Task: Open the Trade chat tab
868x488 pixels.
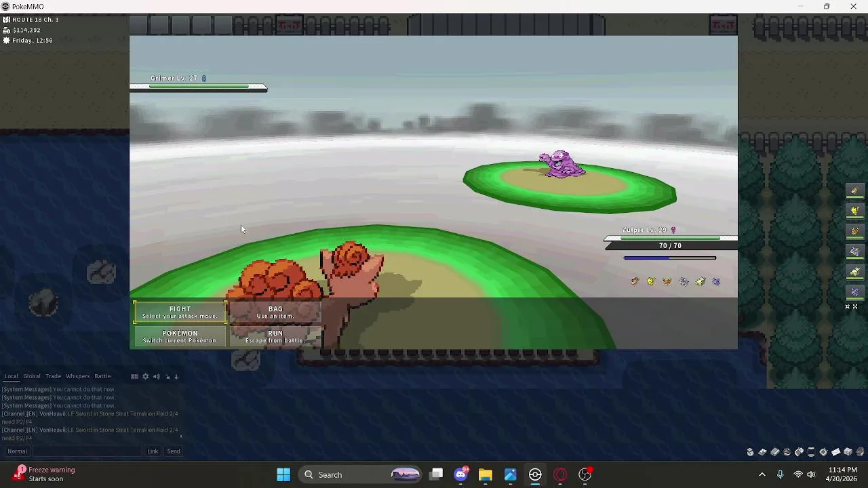Action: click(x=53, y=376)
